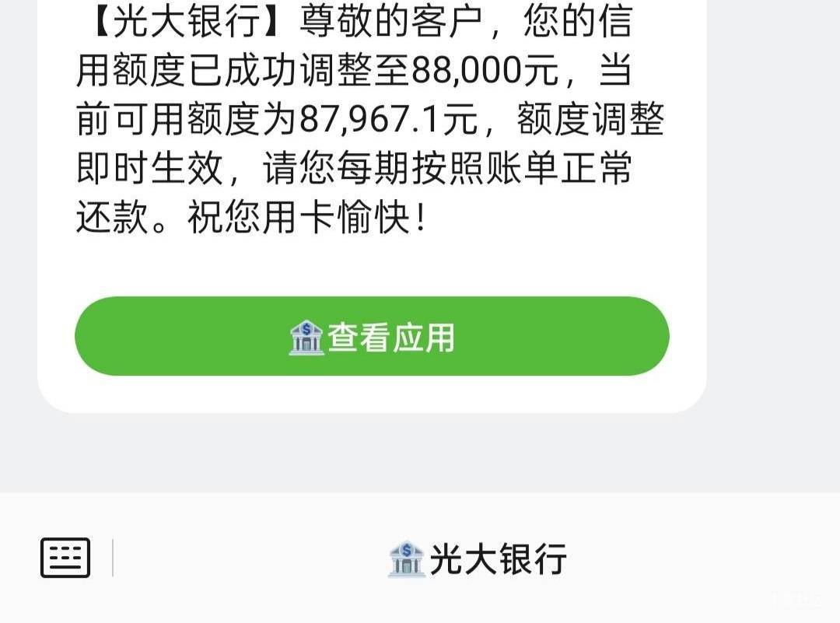Click the gray chat background area

(x=420, y=453)
